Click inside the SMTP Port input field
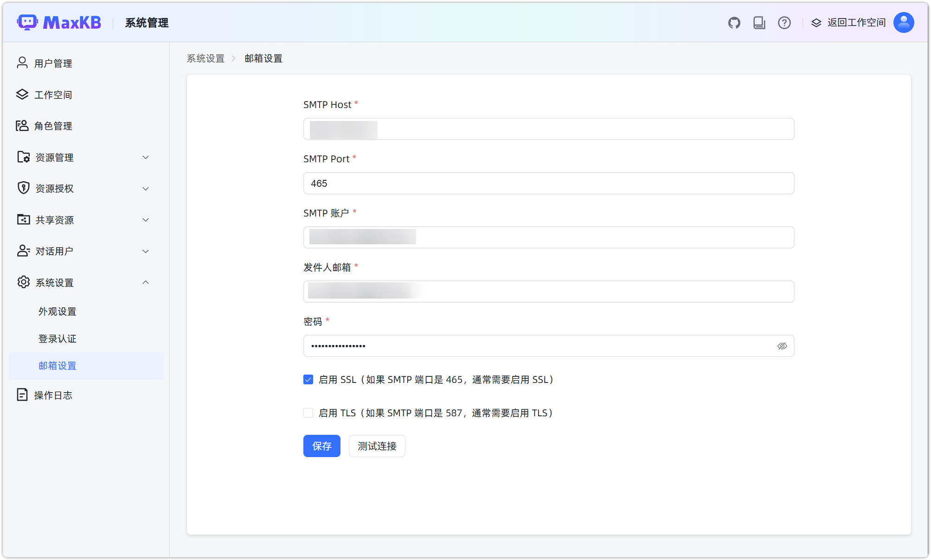The image size is (931, 560). click(x=548, y=183)
